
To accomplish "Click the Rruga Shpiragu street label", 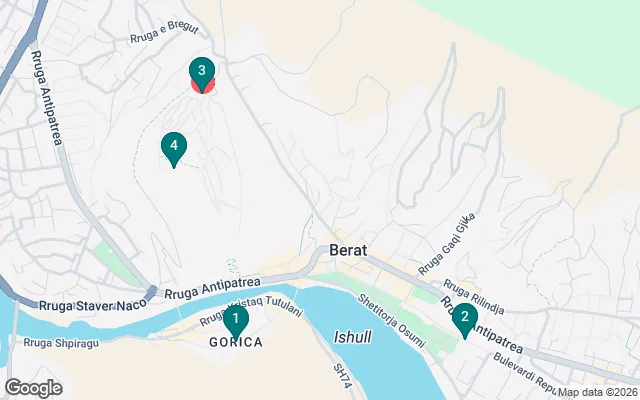I will pos(61,343).
